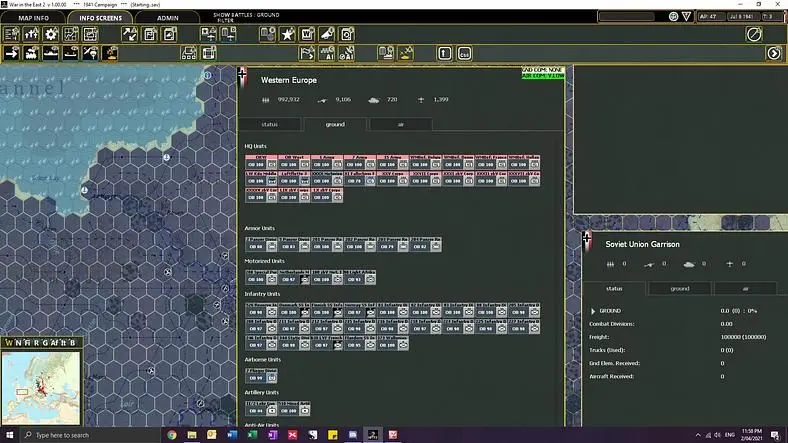Click the green AIR COMP status indicator
This screenshot has height=443, width=788.
click(543, 76)
